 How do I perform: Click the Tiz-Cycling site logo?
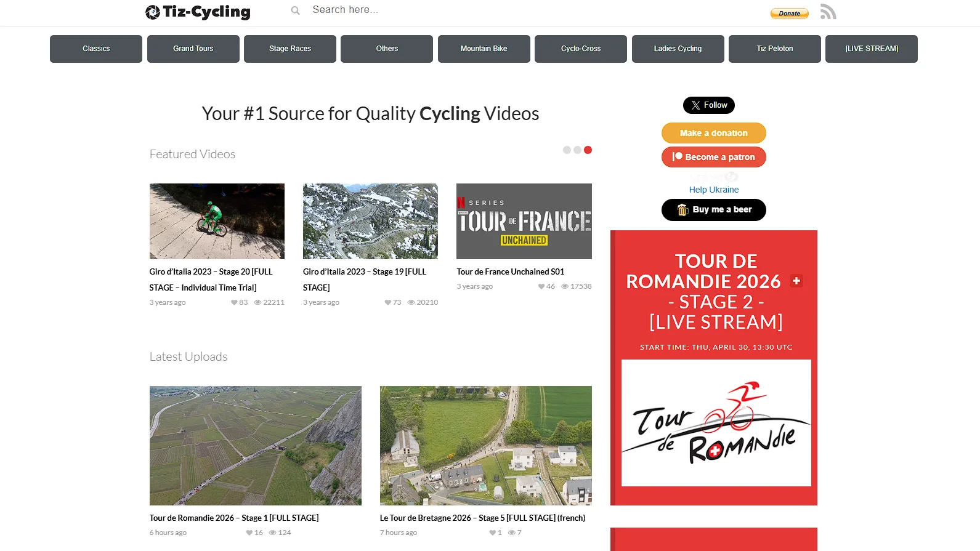point(198,12)
